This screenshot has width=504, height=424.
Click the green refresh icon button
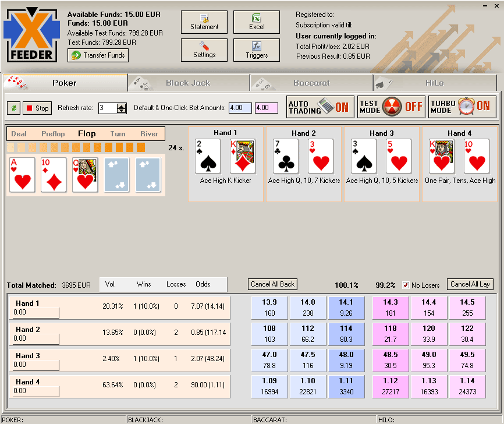(14, 108)
